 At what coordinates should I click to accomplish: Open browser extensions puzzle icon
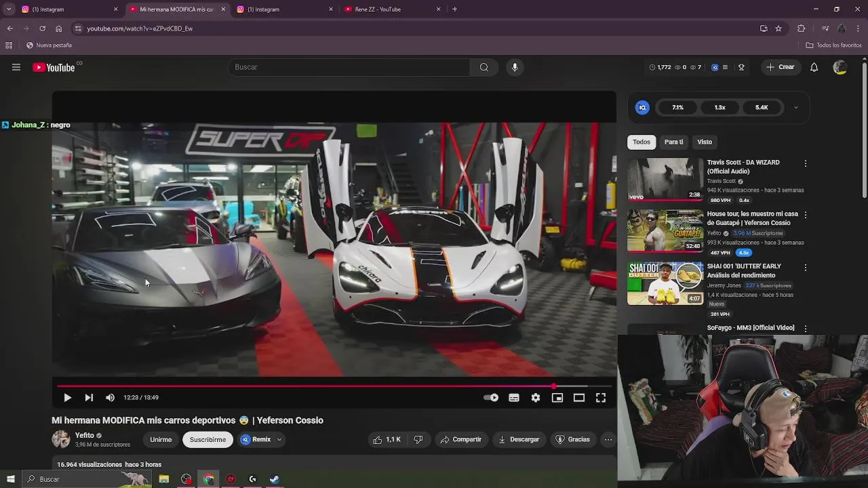(x=802, y=28)
